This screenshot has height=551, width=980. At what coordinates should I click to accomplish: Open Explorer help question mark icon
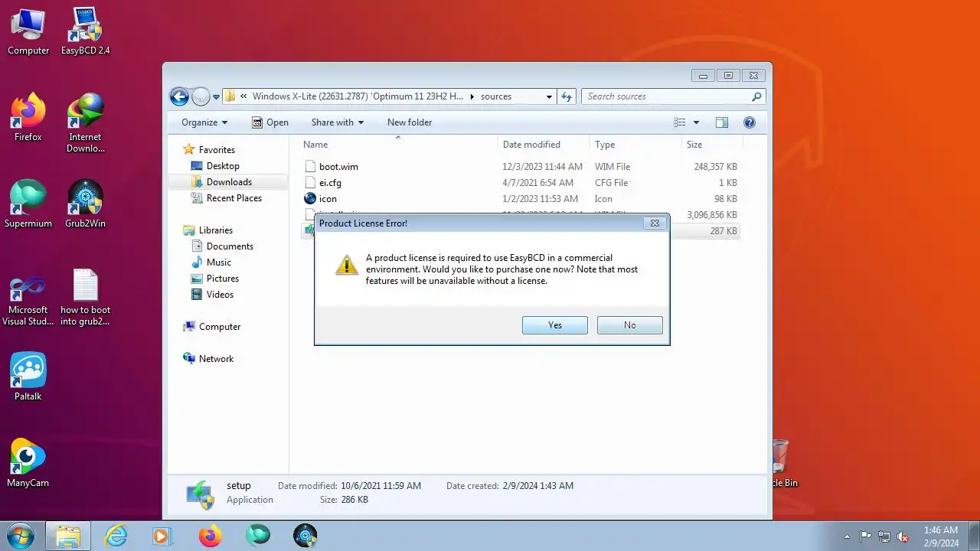pos(750,122)
